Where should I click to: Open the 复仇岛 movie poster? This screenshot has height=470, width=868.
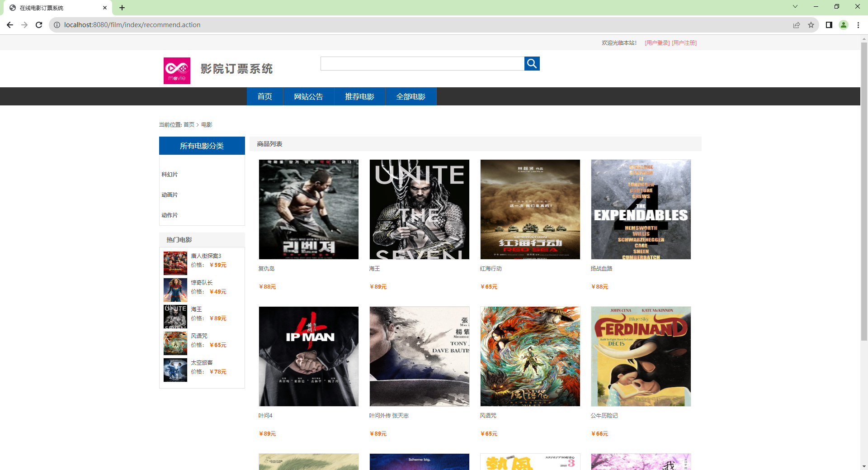click(x=309, y=209)
